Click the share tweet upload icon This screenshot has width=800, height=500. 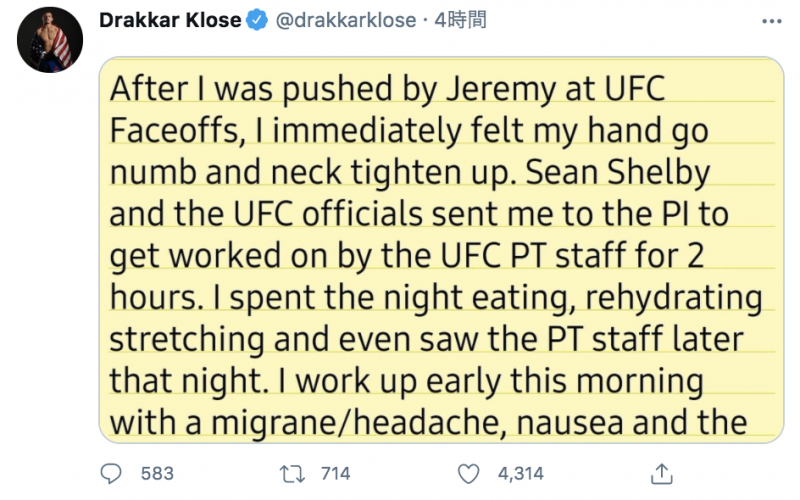[660, 473]
